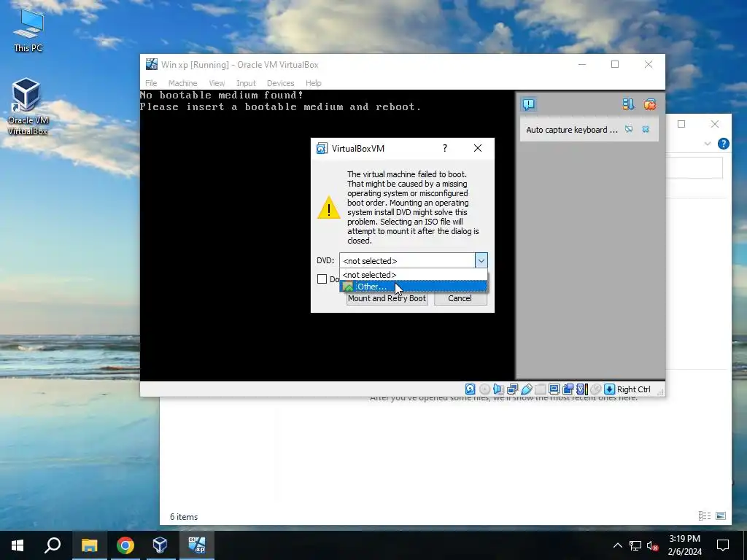
Task: Open the Input menu
Action: (246, 83)
